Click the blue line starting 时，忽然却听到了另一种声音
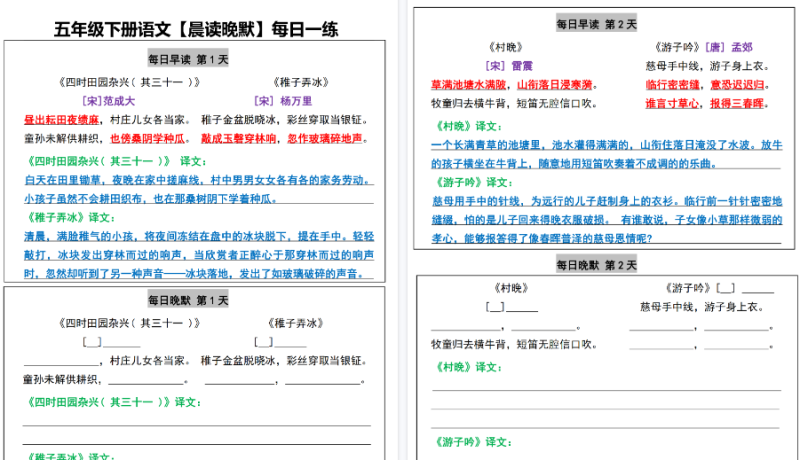 (x=195, y=274)
